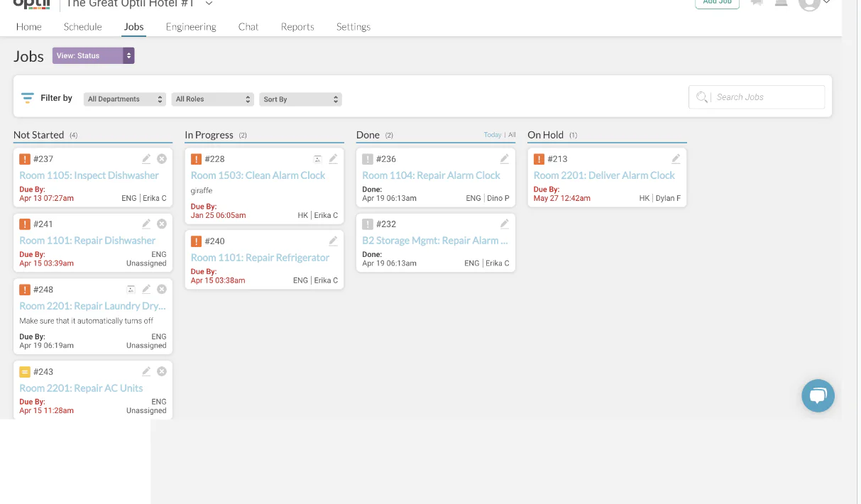Viewport: 861px width, 504px height.
Task: Click medium priority icon on job #243
Action: click(x=25, y=372)
